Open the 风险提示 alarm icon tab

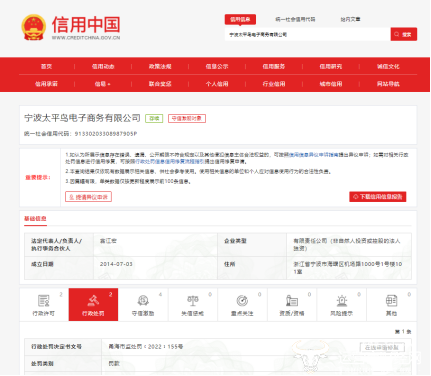(342, 305)
